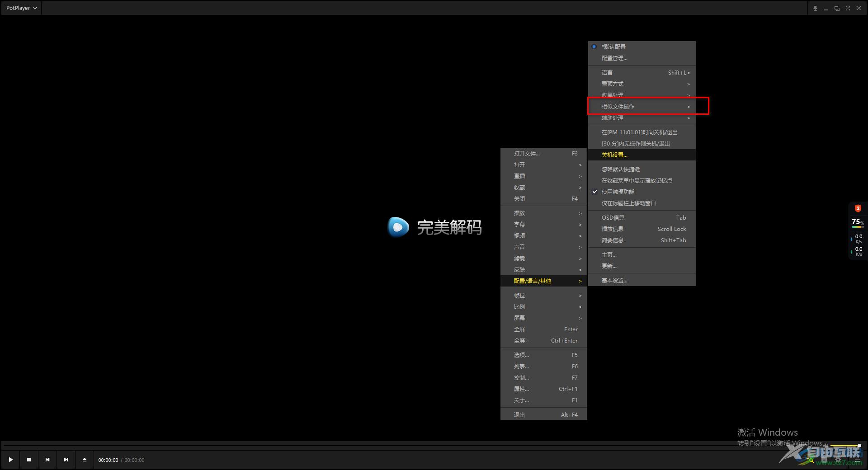
Task: Expand the 辅助处理 submenu
Action: [642, 117]
